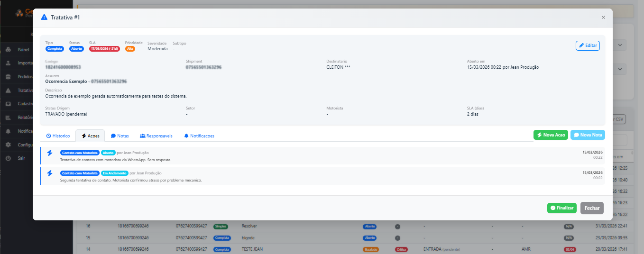Click lightning icon of first Contato com Motorista action
644x254 pixels.
[50, 153]
